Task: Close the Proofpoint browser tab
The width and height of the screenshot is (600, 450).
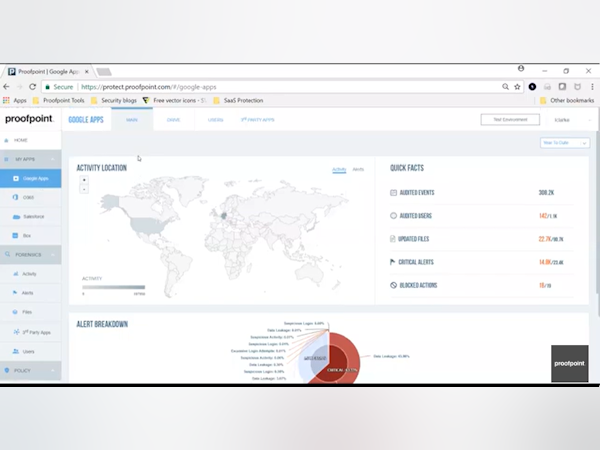Action: (x=86, y=72)
